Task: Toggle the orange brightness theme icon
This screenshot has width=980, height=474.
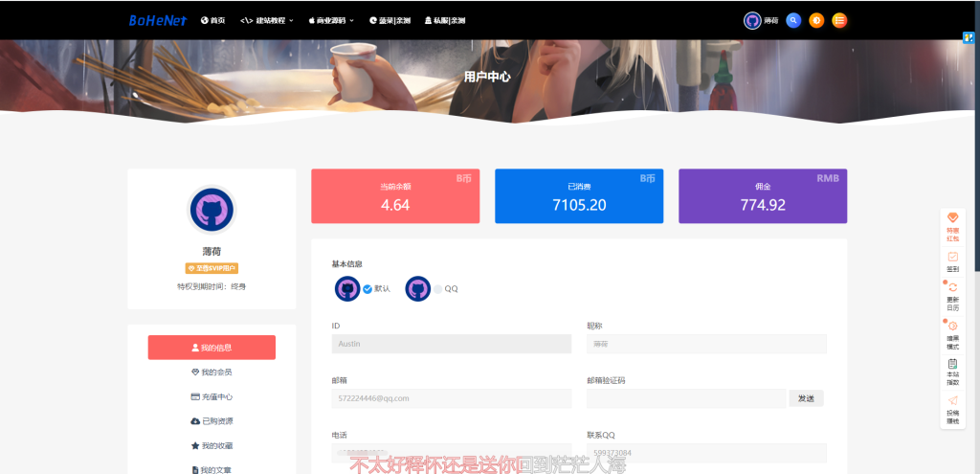Action: coord(816,21)
